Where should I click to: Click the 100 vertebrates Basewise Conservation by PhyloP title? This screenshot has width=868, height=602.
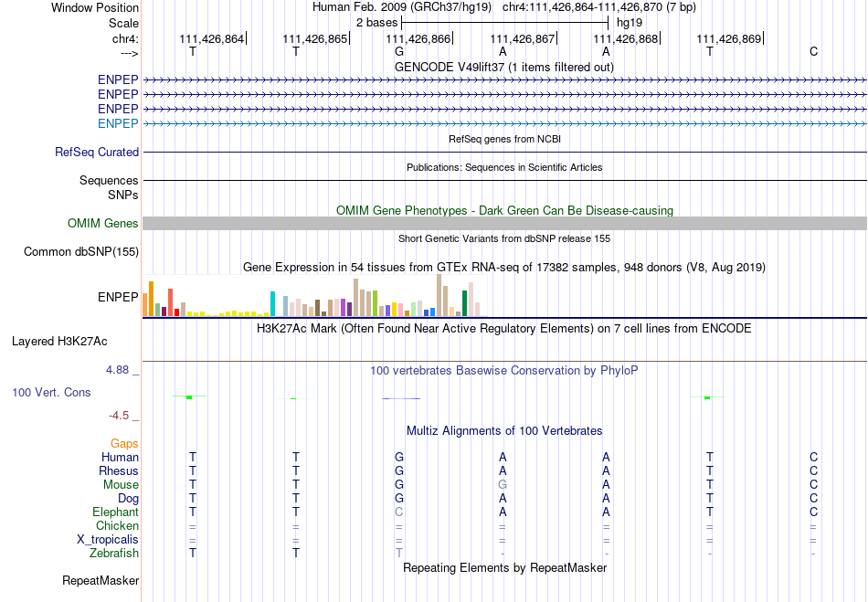504,371
